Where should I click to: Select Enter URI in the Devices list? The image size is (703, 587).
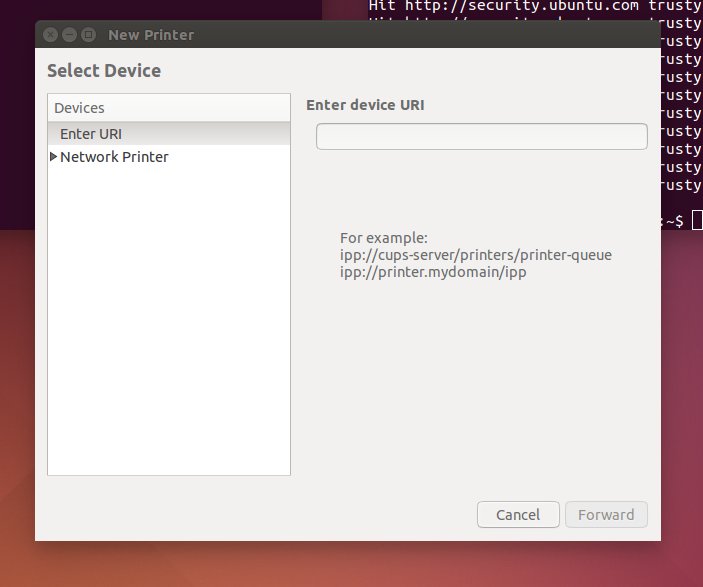91,133
